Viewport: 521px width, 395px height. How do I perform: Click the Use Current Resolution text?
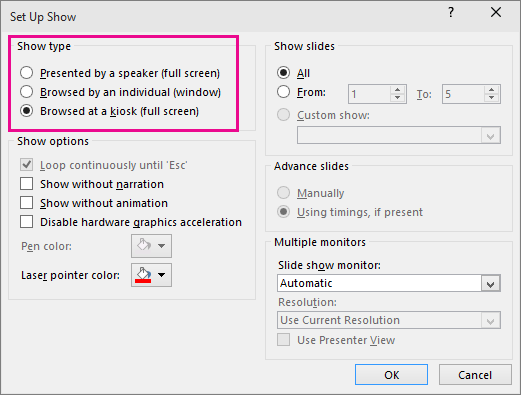[x=340, y=320]
